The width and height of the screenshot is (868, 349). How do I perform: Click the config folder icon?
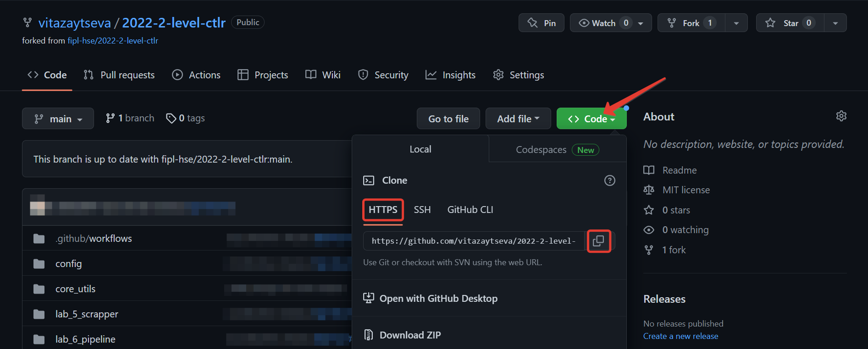tap(39, 264)
